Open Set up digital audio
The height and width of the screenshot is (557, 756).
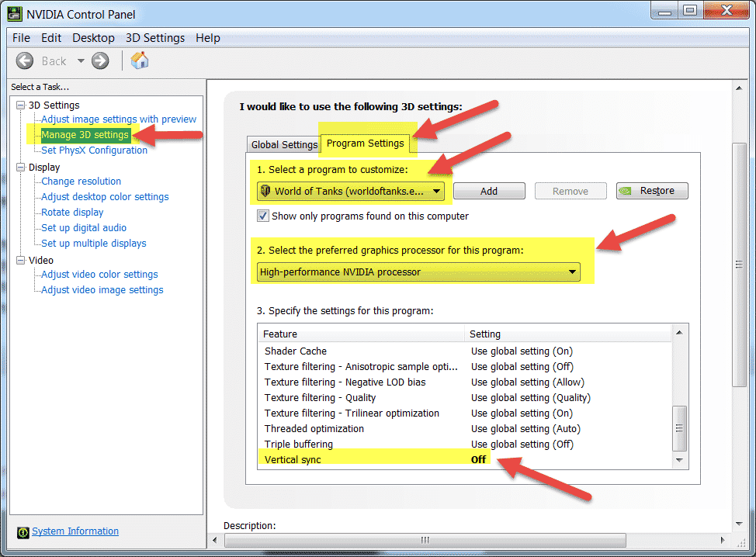(84, 227)
